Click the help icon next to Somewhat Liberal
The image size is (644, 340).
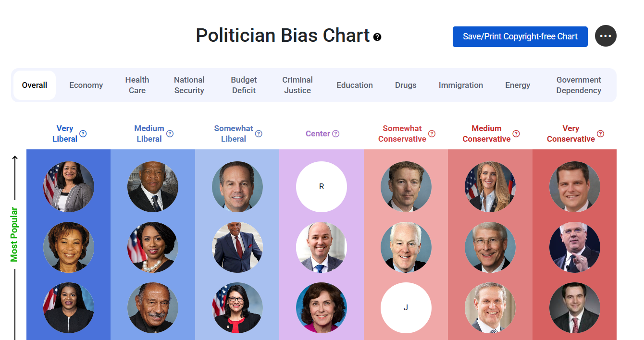pos(259,134)
